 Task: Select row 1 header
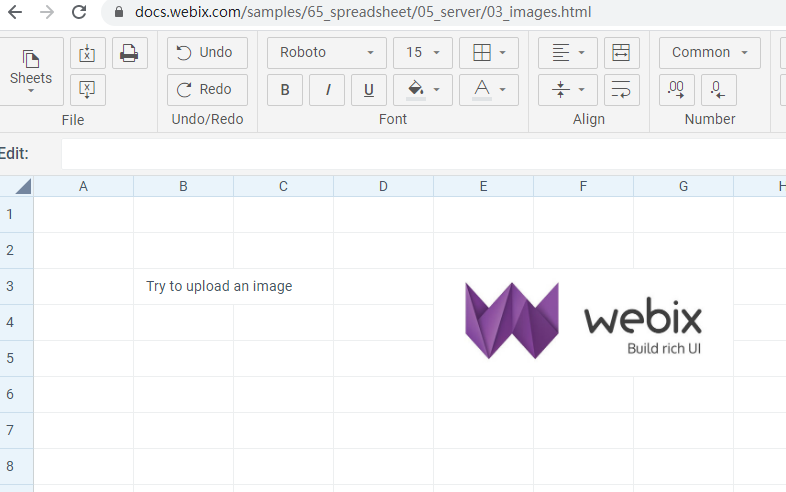[17, 215]
